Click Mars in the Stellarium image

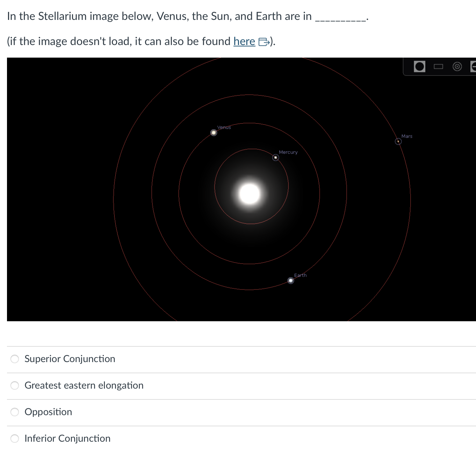[398, 141]
